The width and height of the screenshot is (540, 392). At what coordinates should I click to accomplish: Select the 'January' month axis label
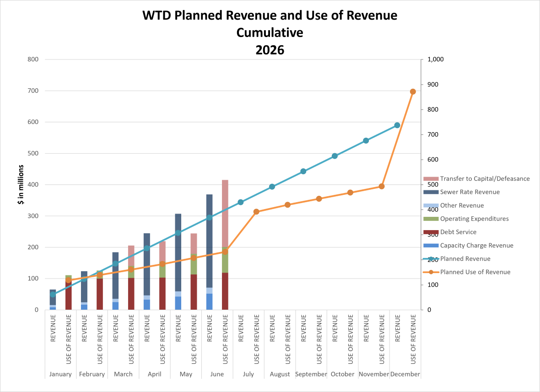[60, 374]
